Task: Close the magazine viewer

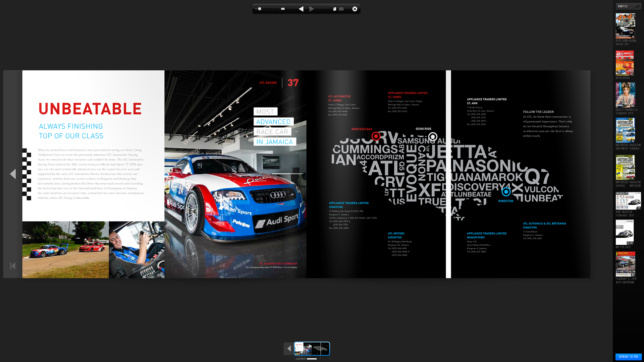Action: click(355, 9)
